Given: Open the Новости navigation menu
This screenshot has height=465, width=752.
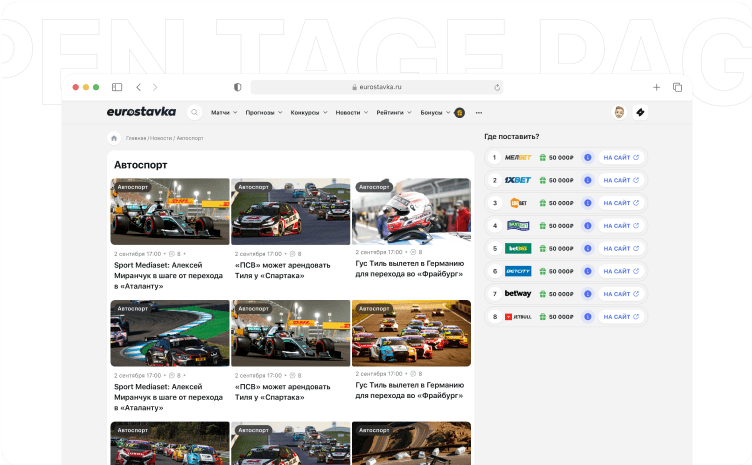Looking at the screenshot, I should pos(350,113).
